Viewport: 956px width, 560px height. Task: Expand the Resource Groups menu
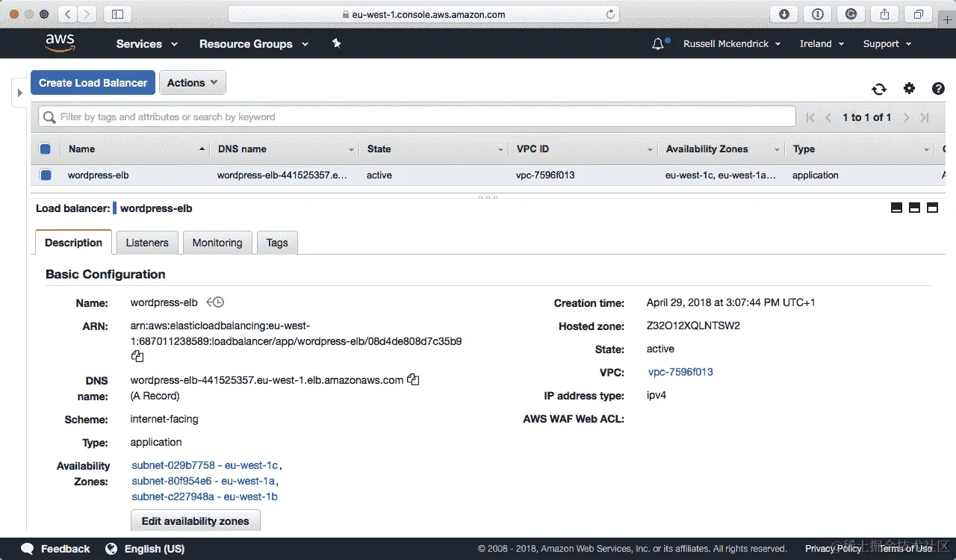[x=254, y=44]
